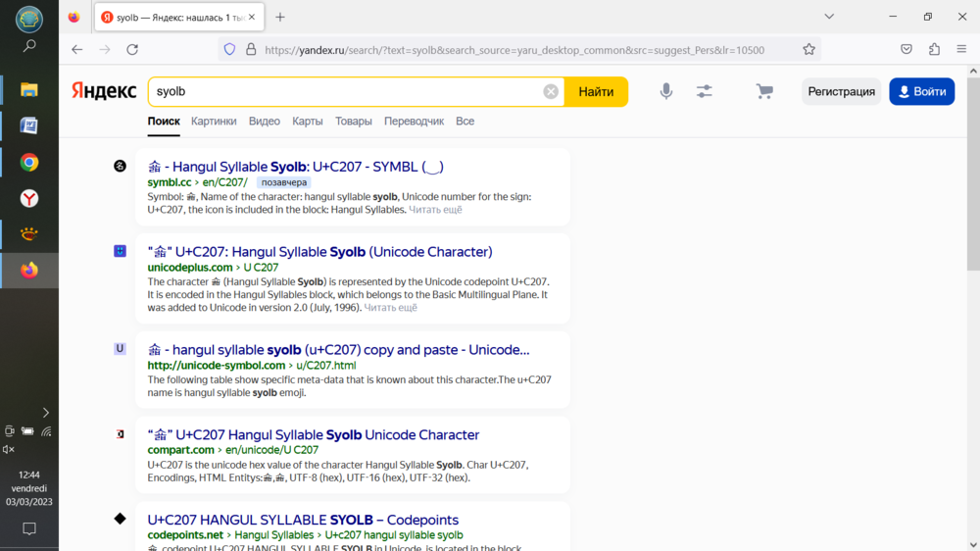Launch Google Chrome from the taskbar
This screenshot has height=551, width=980.
pos(29,163)
